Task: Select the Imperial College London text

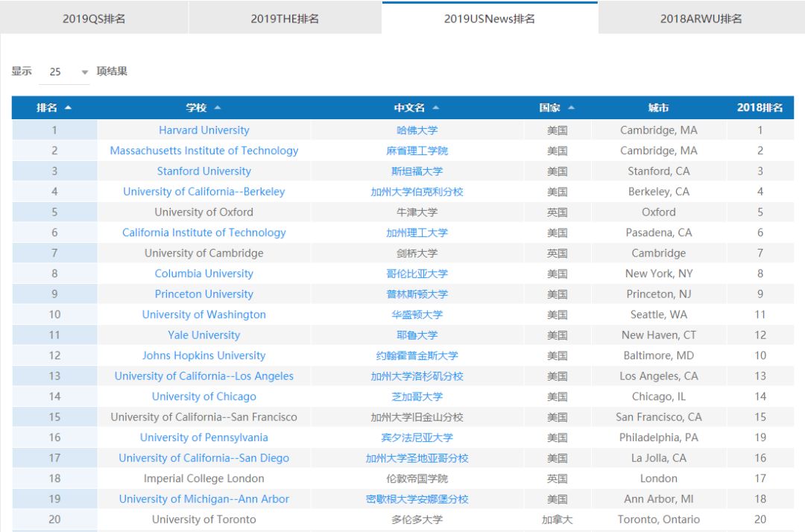Action: tap(203, 479)
